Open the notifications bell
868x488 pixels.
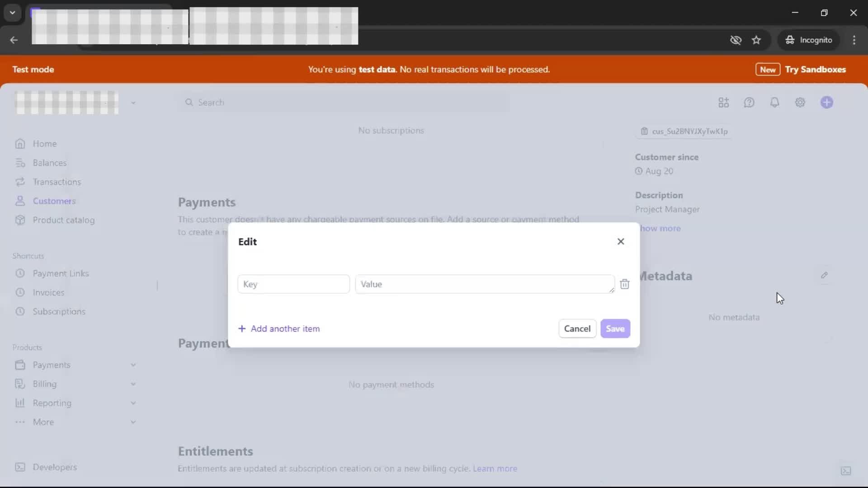774,103
